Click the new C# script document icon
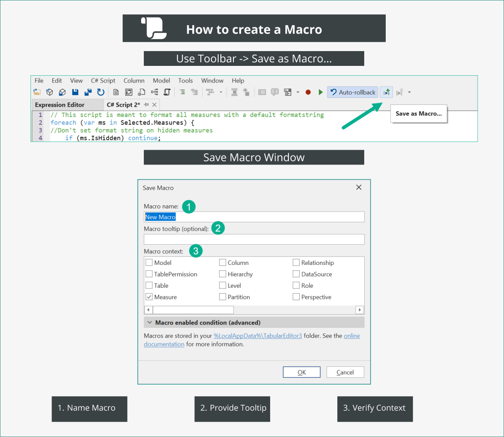 click(116, 92)
